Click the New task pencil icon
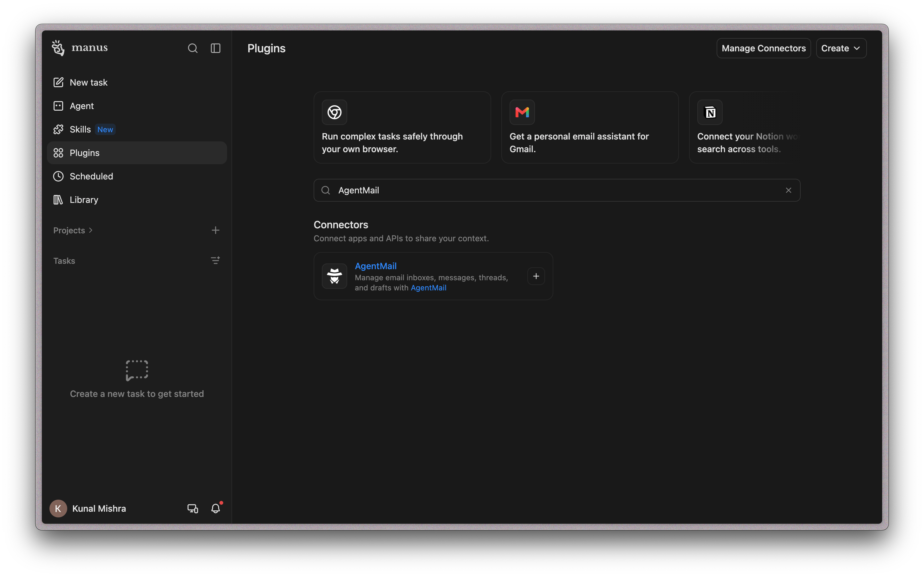 pyautogui.click(x=58, y=82)
